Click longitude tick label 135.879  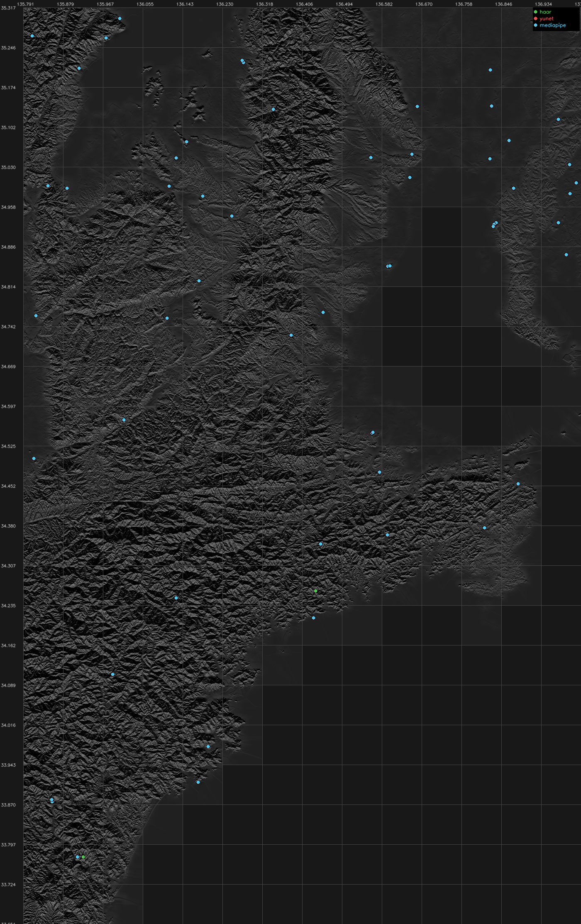click(x=65, y=4)
